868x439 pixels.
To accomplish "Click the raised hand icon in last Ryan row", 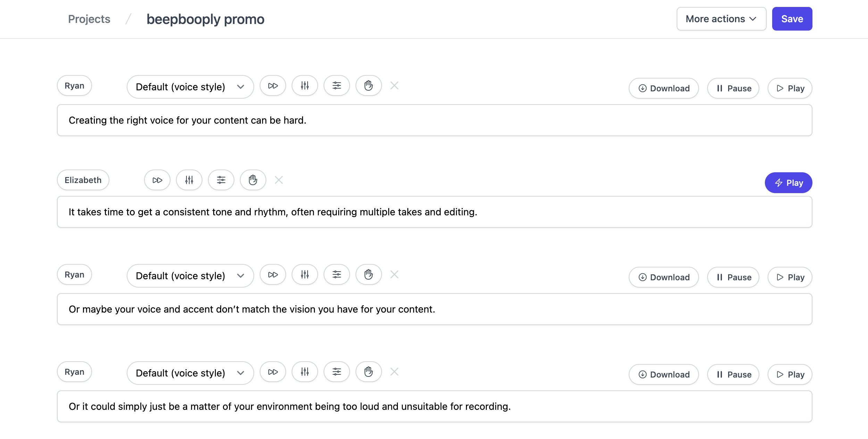I will (369, 372).
